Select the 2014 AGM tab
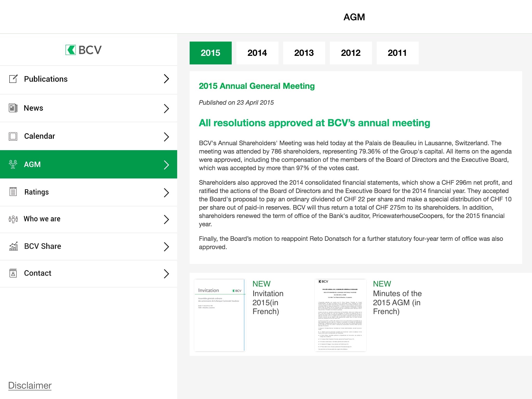The height and width of the screenshot is (399, 532). pos(257,53)
